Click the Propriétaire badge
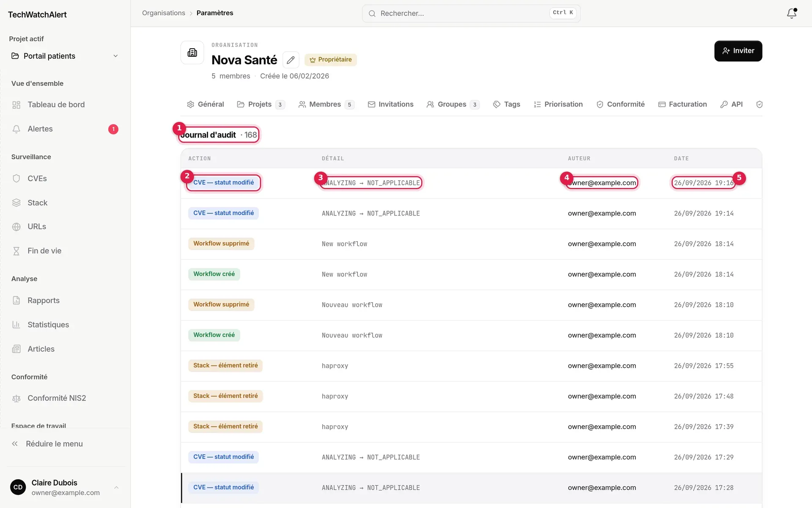Viewport: 812px width, 508px height. point(331,60)
